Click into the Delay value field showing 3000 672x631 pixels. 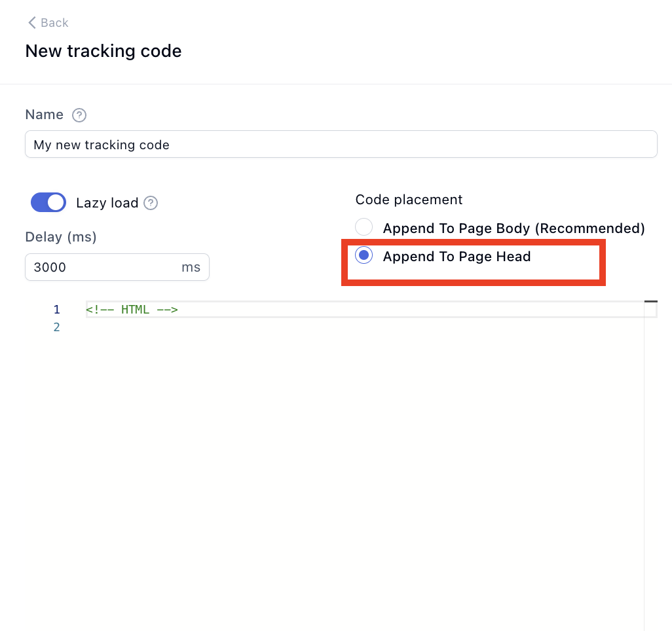point(98,267)
